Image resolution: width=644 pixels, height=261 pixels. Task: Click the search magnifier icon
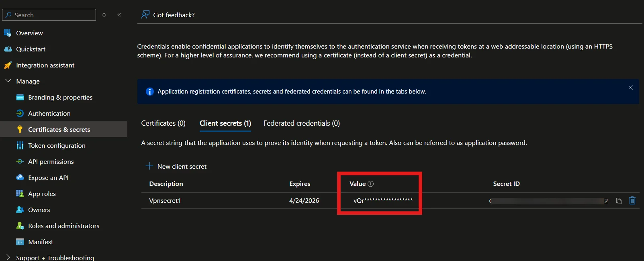coord(8,15)
